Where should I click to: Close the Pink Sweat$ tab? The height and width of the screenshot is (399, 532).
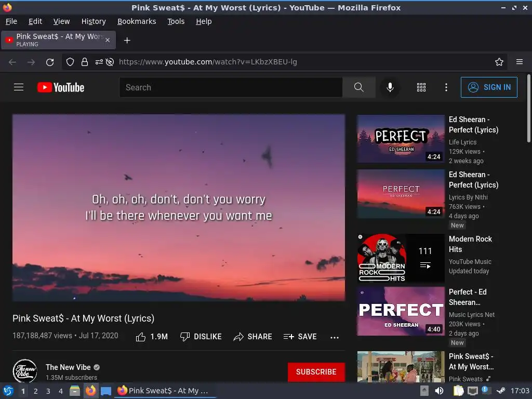(x=108, y=40)
